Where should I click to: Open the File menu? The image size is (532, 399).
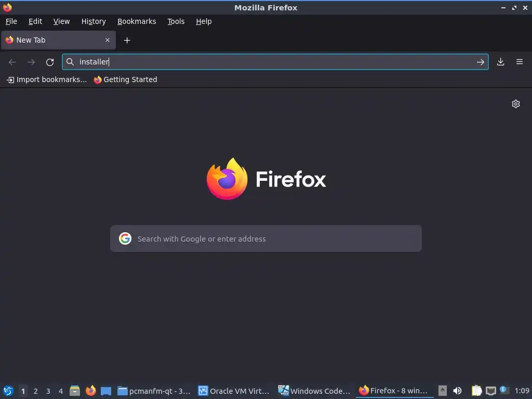11,21
